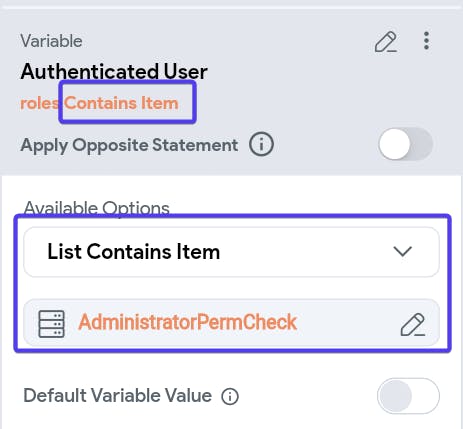Edit the Authenticated User variable with pencil icon
This screenshot has height=429, width=463.
coord(386,42)
